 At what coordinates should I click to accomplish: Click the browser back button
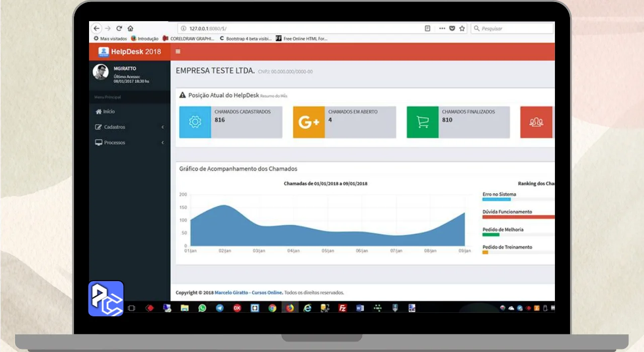pos(97,29)
